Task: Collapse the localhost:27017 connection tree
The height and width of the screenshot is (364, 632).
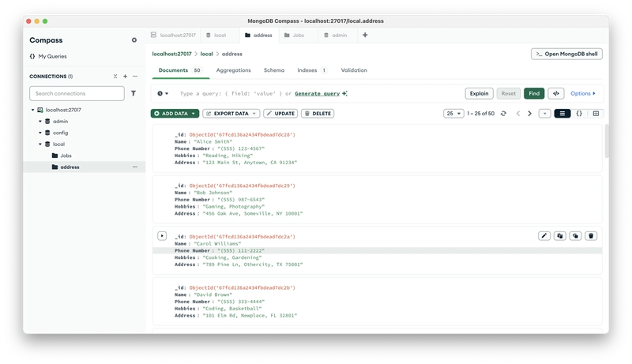Action: click(x=32, y=110)
